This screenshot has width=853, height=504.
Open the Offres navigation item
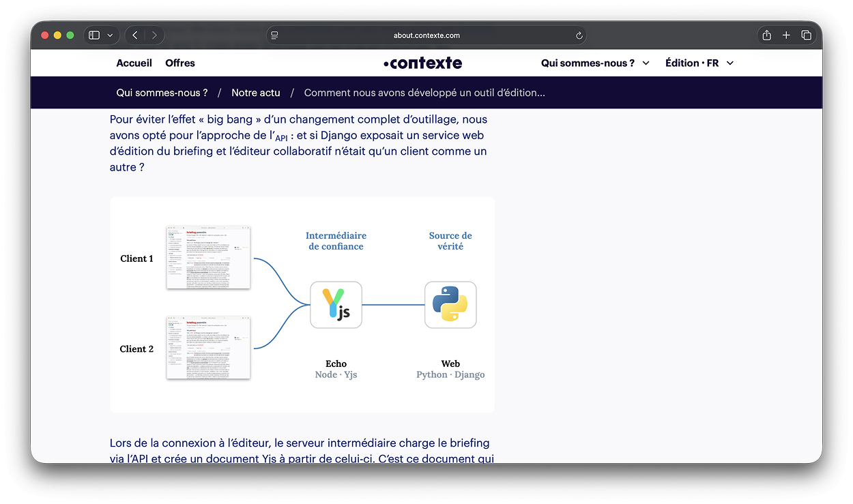click(180, 63)
